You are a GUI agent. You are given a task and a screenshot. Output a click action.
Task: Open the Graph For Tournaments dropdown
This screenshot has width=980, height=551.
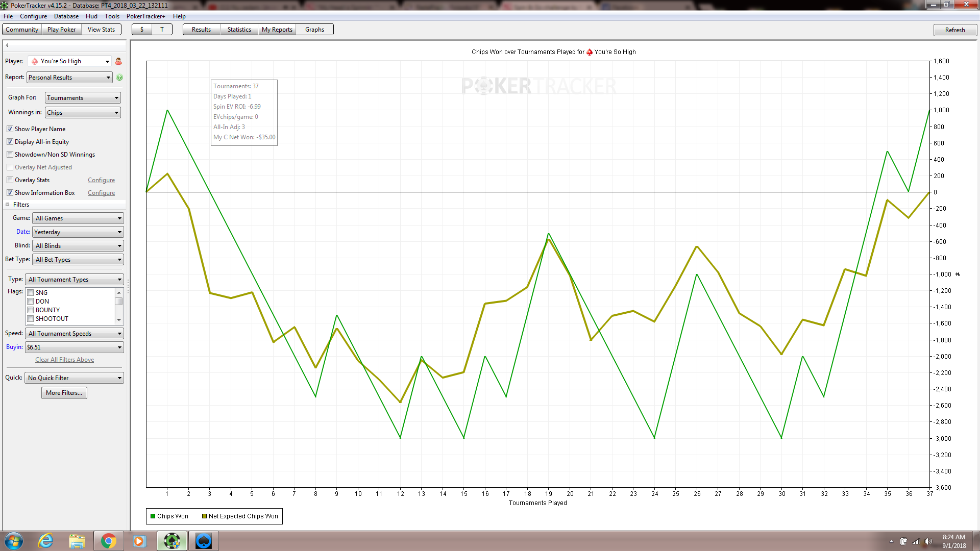[x=83, y=98]
